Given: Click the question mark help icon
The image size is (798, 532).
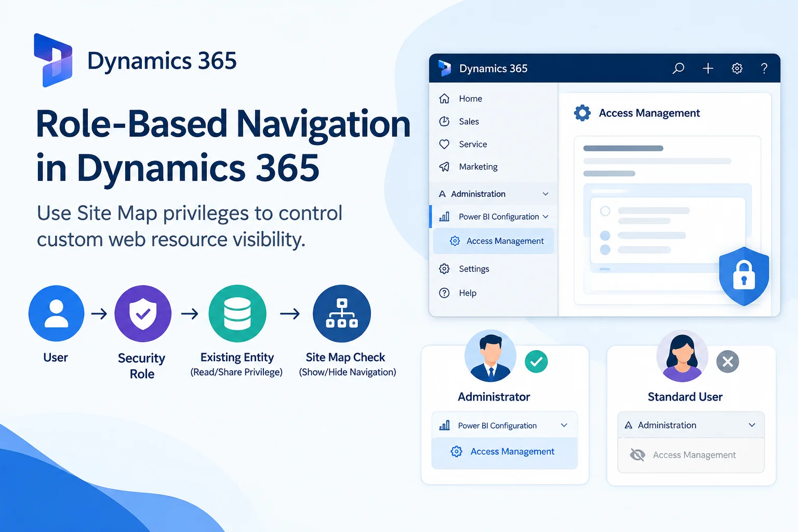Looking at the screenshot, I should point(764,68).
